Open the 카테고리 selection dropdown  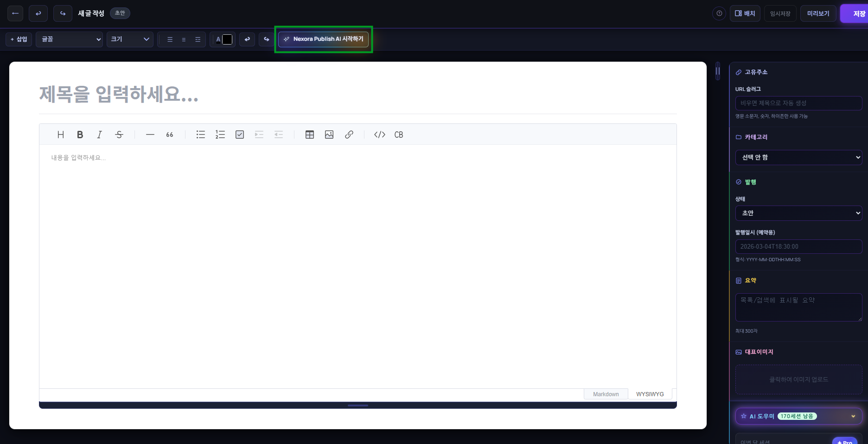pos(798,157)
